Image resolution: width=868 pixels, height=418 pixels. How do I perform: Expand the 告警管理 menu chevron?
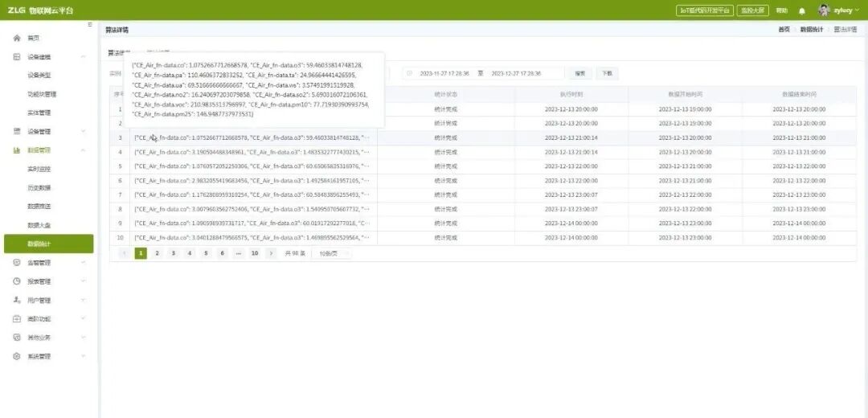[x=83, y=263]
